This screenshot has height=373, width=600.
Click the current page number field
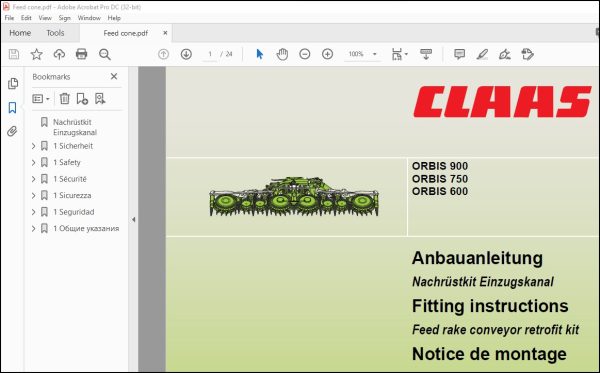tap(210, 54)
